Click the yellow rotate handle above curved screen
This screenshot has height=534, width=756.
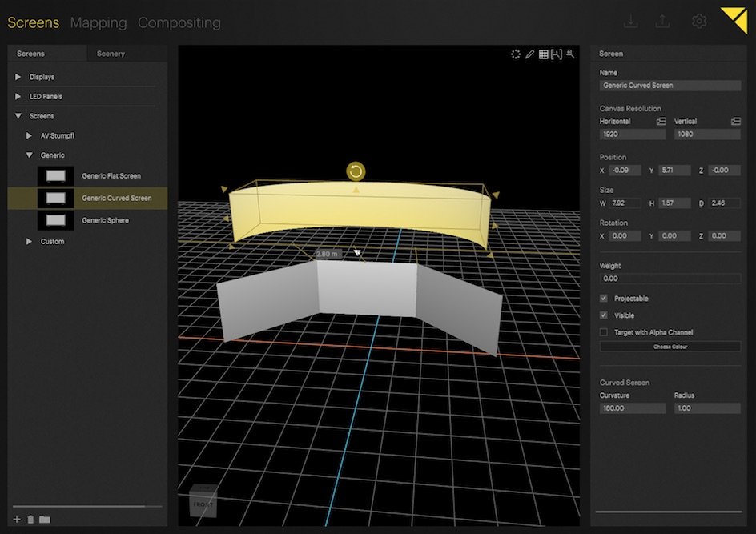[x=356, y=171]
